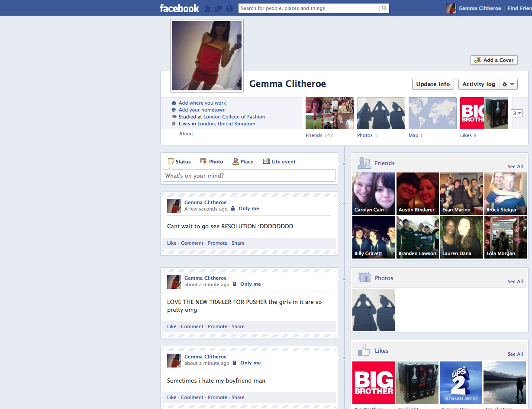Image resolution: width=532 pixels, height=409 pixels.
Task: Click See All in Friends box
Action: pyautogui.click(x=515, y=166)
